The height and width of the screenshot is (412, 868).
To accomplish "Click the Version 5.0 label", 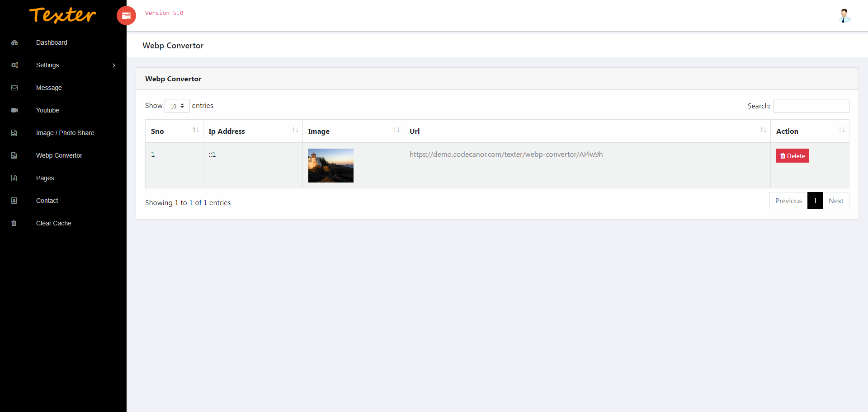I will coord(164,13).
